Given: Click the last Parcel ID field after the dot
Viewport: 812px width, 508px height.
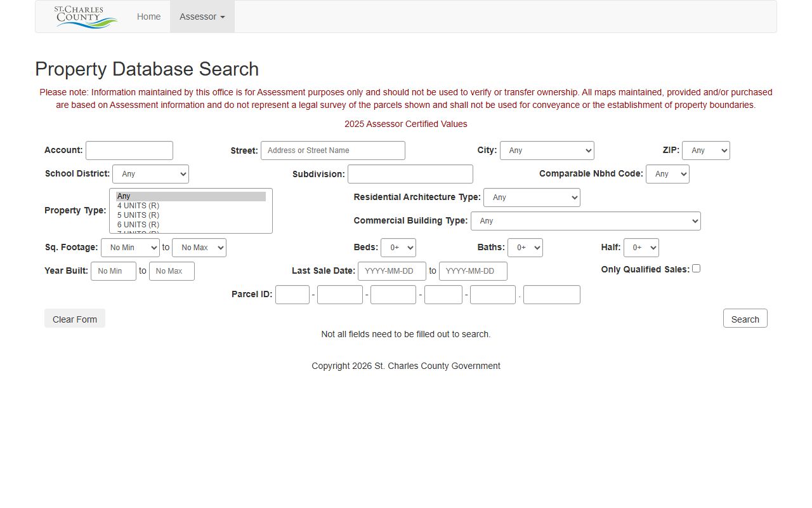Looking at the screenshot, I should 552,295.
